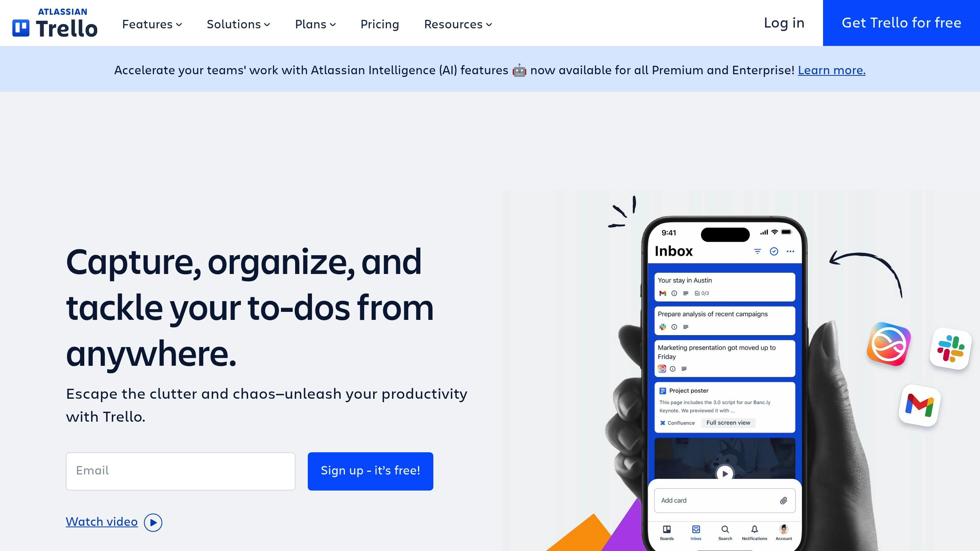
Task: Click the Pricing menu item
Action: (380, 23)
